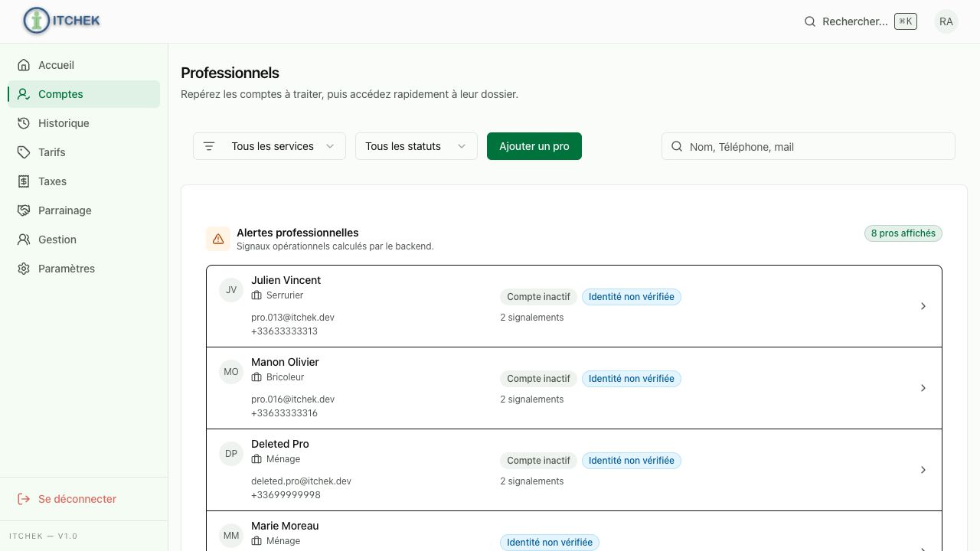Click the MO avatar for Manon Olivier
980x551 pixels.
[231, 372]
